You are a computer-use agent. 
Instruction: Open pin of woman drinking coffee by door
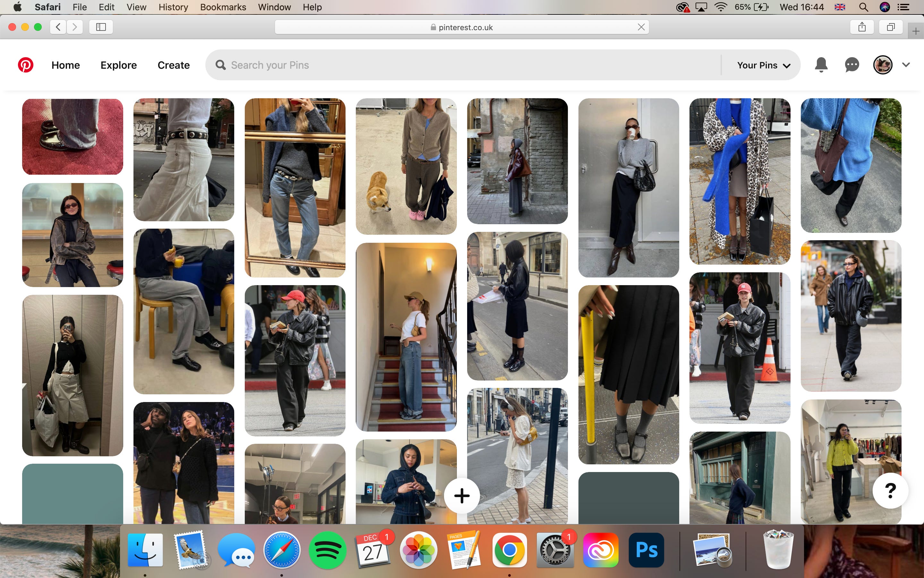629,188
